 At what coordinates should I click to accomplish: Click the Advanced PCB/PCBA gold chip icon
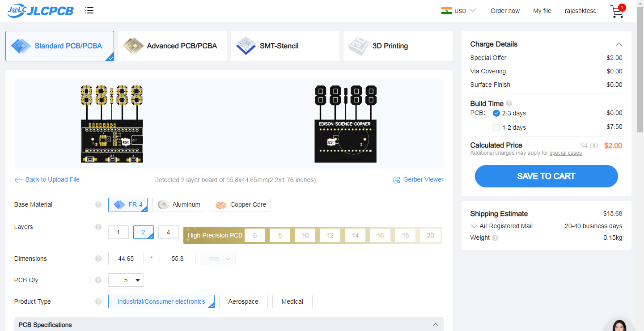tap(133, 46)
